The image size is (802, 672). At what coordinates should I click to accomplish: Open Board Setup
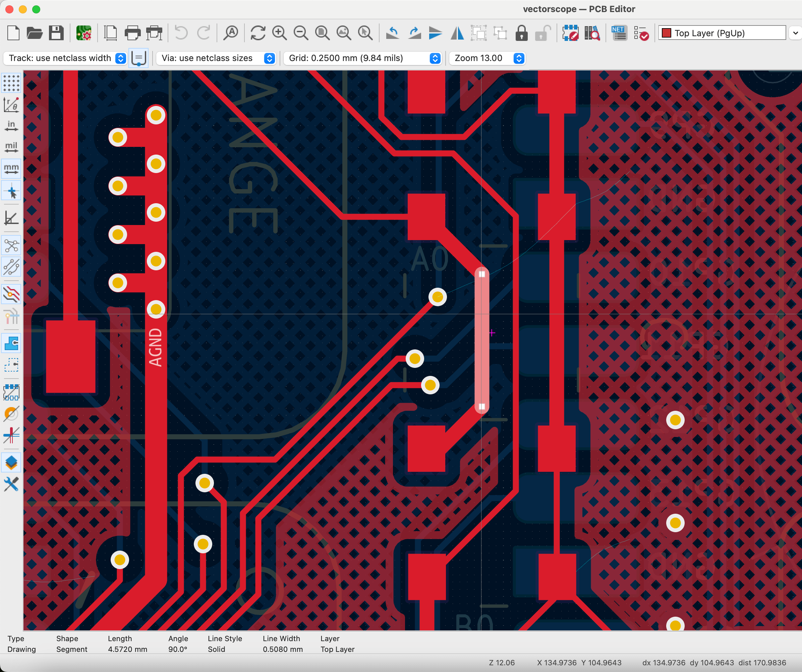point(83,33)
